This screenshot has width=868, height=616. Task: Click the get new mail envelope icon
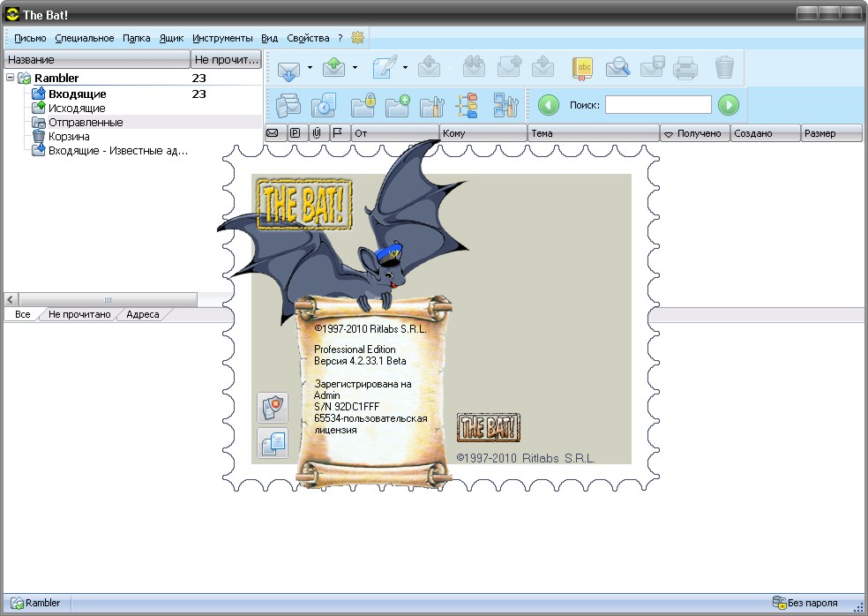[x=288, y=69]
